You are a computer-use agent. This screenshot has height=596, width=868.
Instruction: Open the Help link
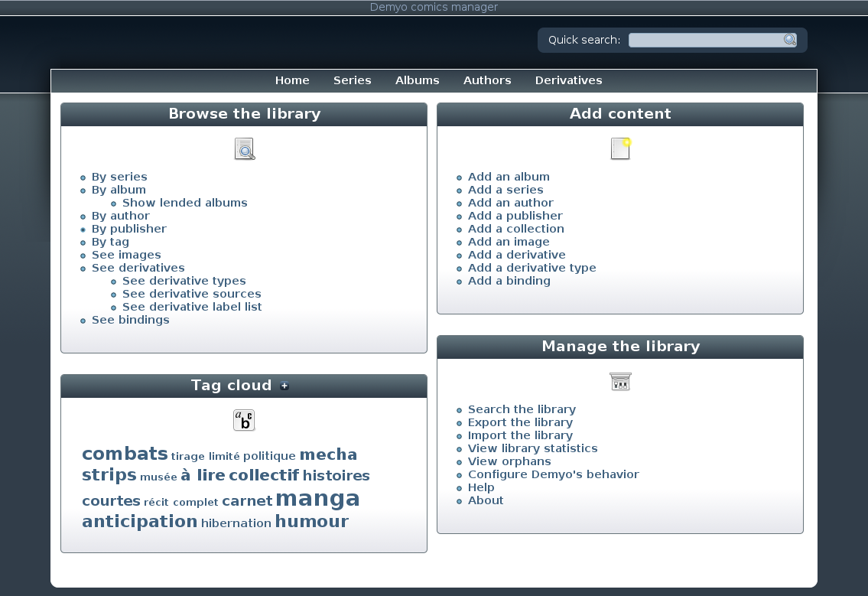pos(481,487)
